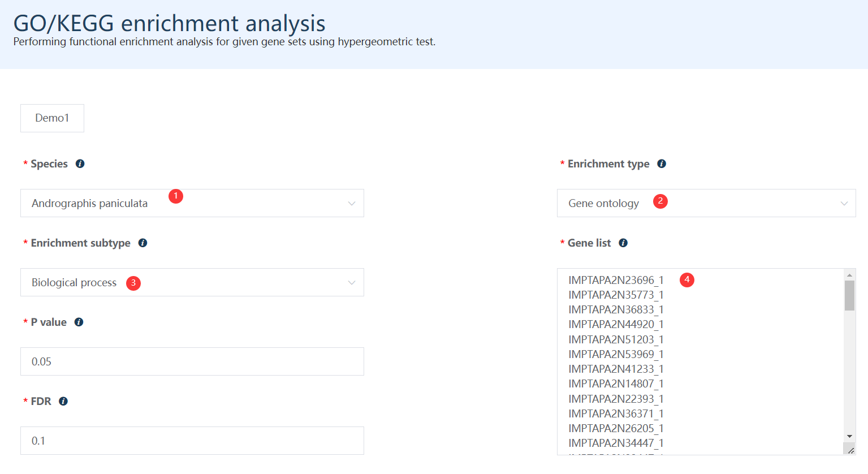The width and height of the screenshot is (868, 474).
Task: Click the Gene list scrollbar thumb
Action: [x=849, y=295]
